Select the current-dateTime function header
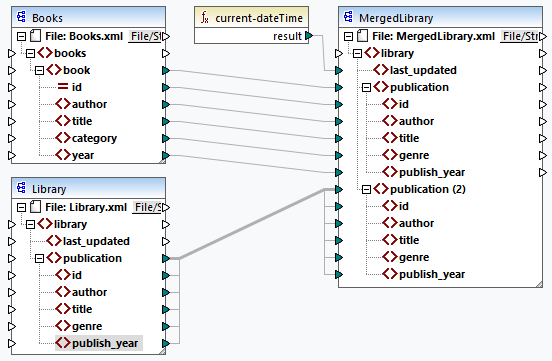This screenshot has height=361, width=552. coord(251,17)
